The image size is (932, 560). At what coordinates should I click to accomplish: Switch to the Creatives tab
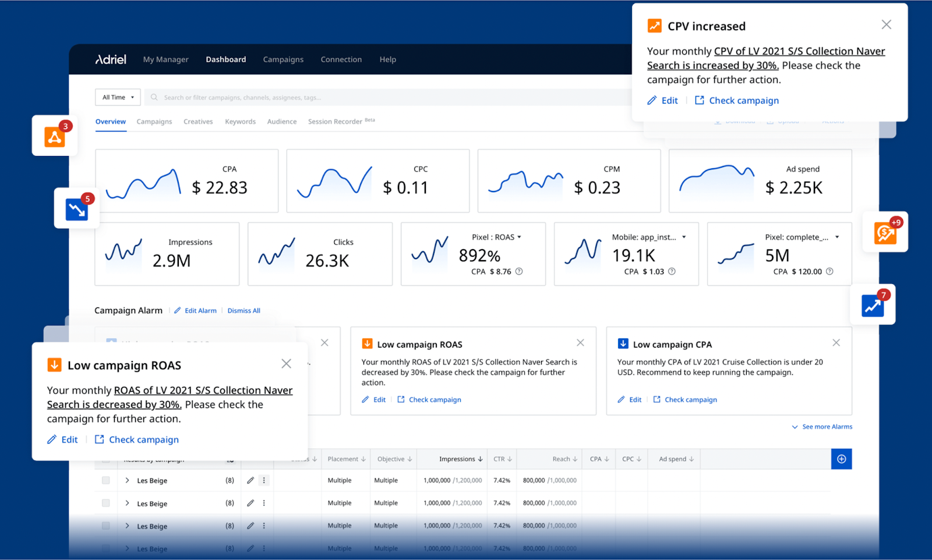point(198,122)
